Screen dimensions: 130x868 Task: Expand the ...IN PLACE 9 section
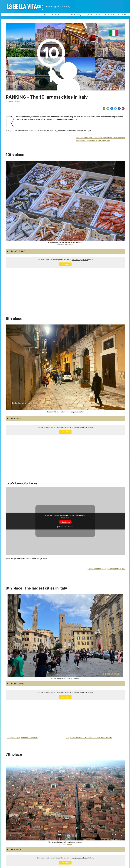(65, 419)
